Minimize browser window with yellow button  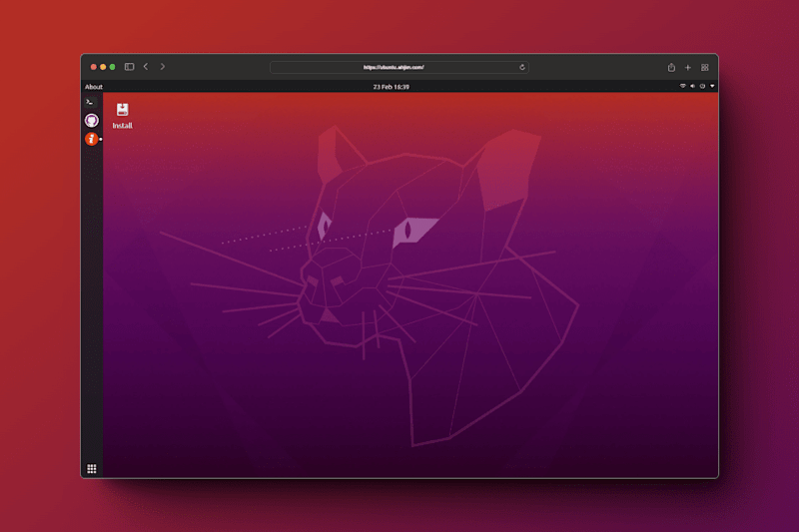[103, 67]
